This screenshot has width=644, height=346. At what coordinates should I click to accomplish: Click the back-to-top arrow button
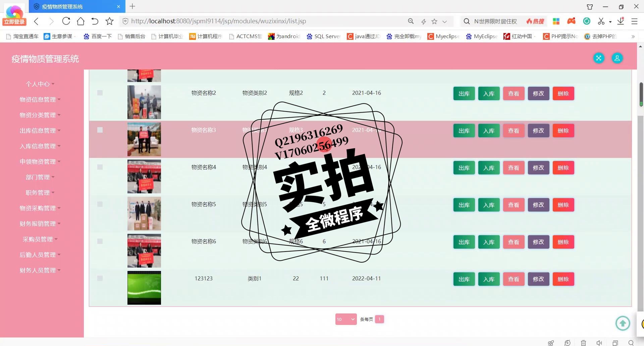pyautogui.click(x=623, y=323)
